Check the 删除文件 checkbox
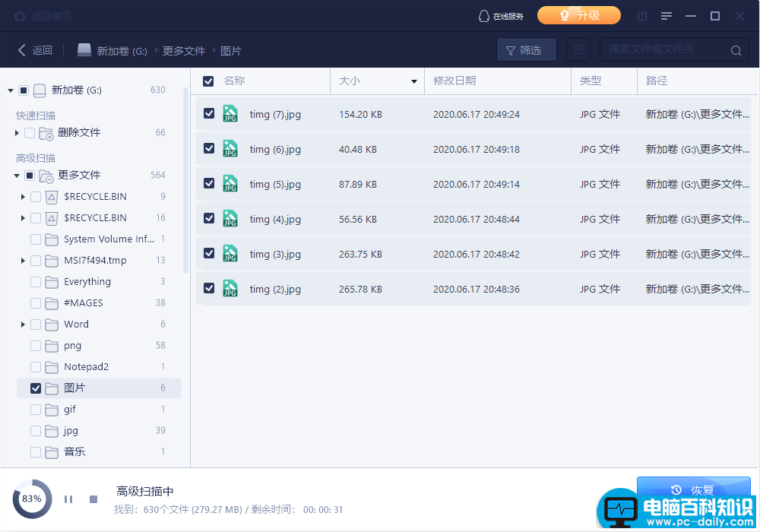Viewport: 760px width, 532px height. [30, 133]
